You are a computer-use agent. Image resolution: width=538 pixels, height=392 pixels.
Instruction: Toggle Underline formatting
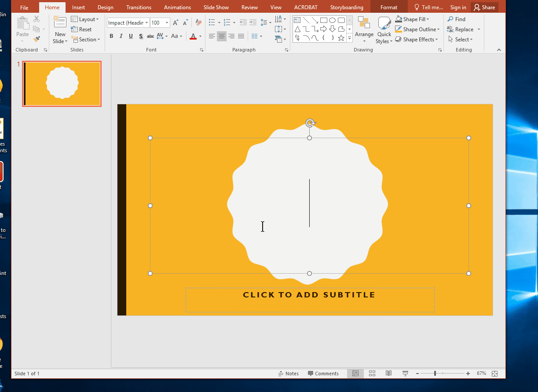click(x=131, y=36)
